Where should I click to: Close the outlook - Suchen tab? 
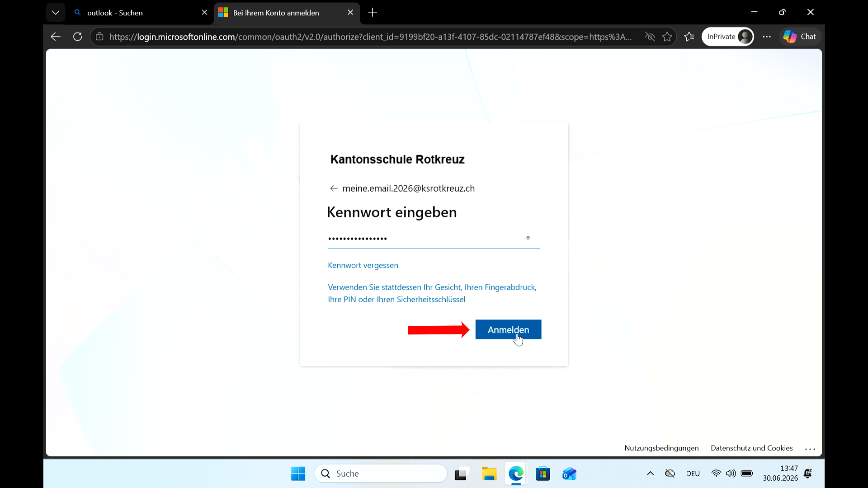coord(204,13)
